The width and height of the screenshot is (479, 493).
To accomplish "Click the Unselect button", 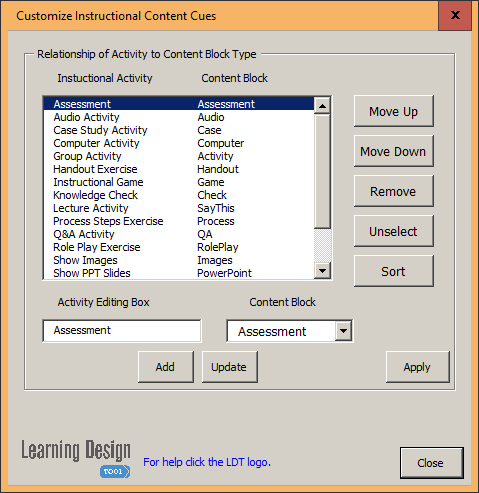I will pyautogui.click(x=394, y=231).
